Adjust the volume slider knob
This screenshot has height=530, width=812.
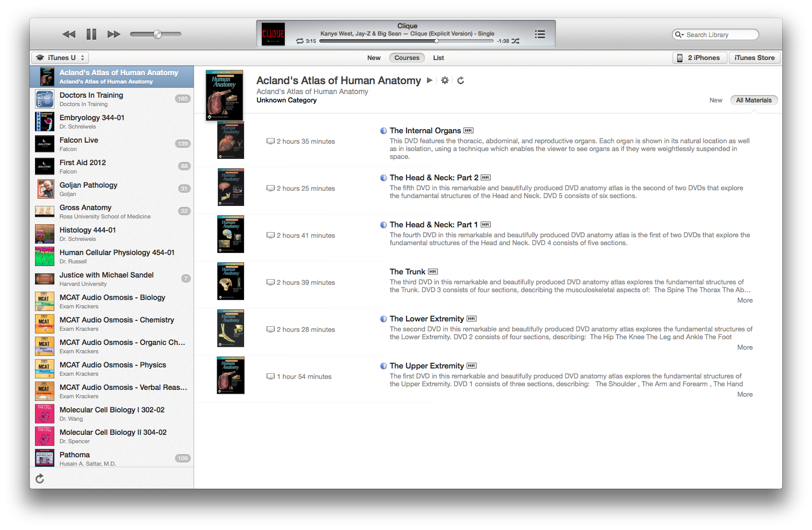pyautogui.click(x=157, y=34)
